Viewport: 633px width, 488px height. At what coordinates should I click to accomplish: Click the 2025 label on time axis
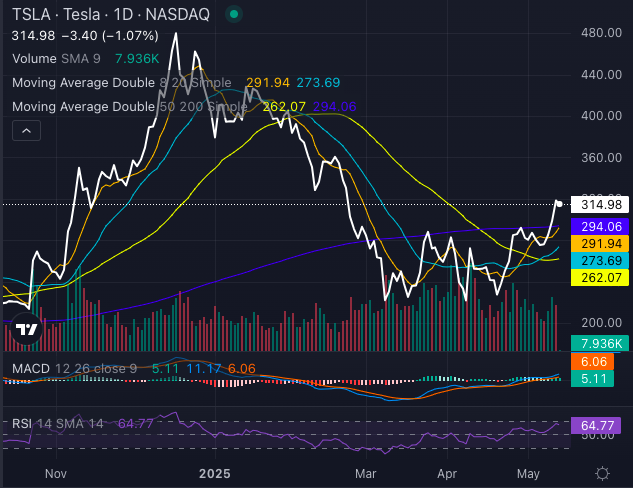[x=215, y=473]
